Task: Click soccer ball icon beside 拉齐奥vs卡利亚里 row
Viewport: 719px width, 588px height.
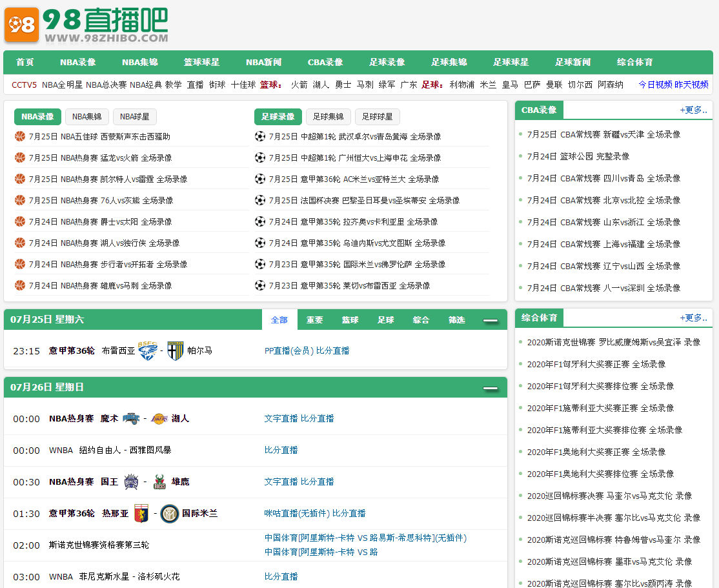Action: click(x=260, y=221)
